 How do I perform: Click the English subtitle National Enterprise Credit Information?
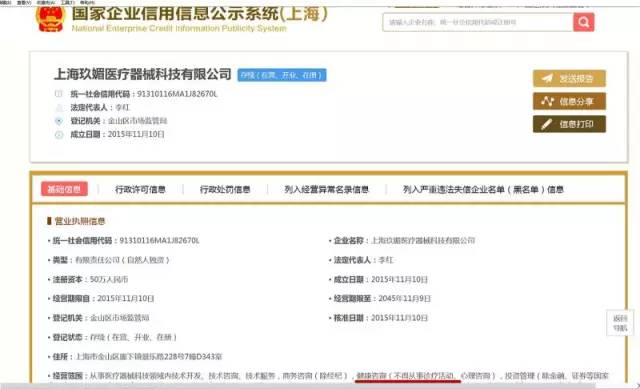(x=179, y=28)
